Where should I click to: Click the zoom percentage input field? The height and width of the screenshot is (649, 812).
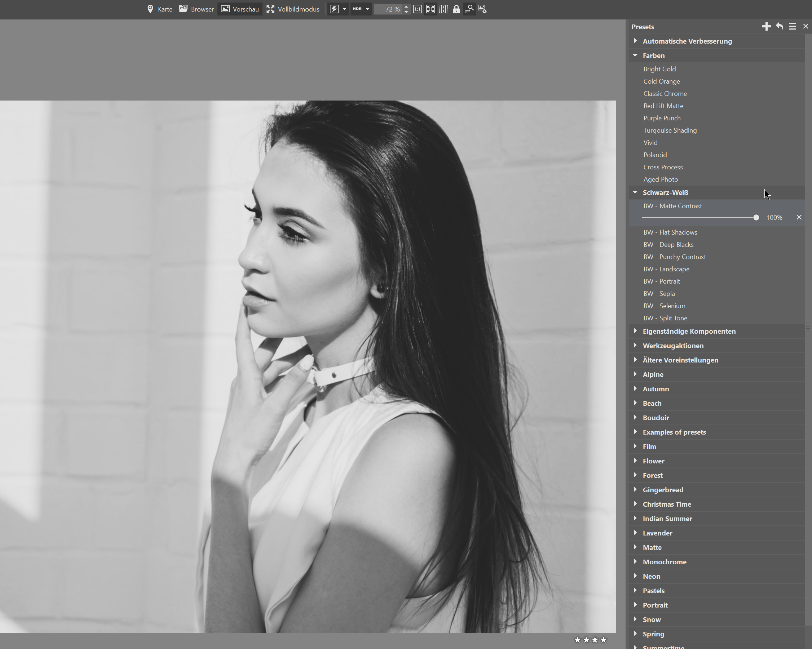point(388,9)
